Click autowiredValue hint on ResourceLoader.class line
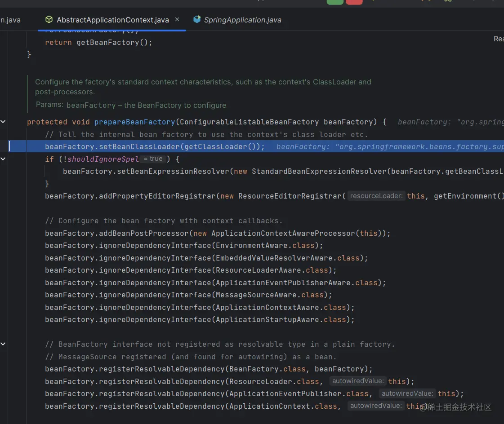This screenshot has height=424, width=504. [x=358, y=381]
